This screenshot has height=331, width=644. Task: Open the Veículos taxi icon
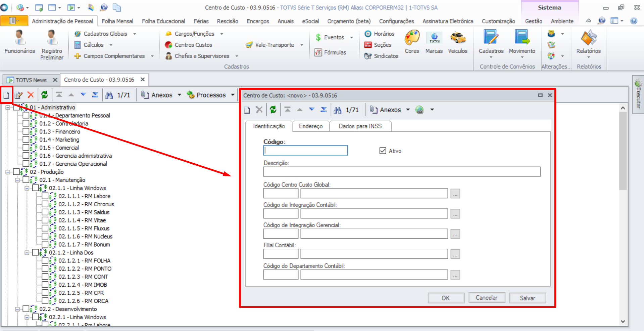(x=458, y=42)
